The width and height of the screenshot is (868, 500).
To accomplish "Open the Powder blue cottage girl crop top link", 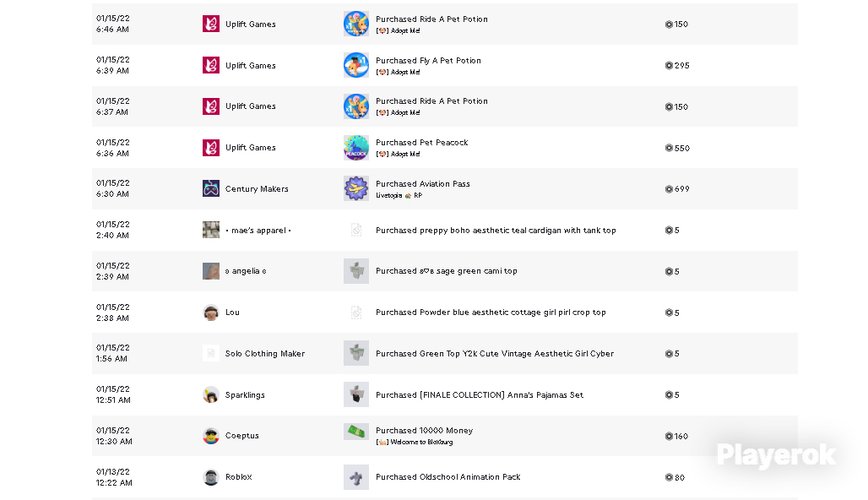I will (491, 312).
